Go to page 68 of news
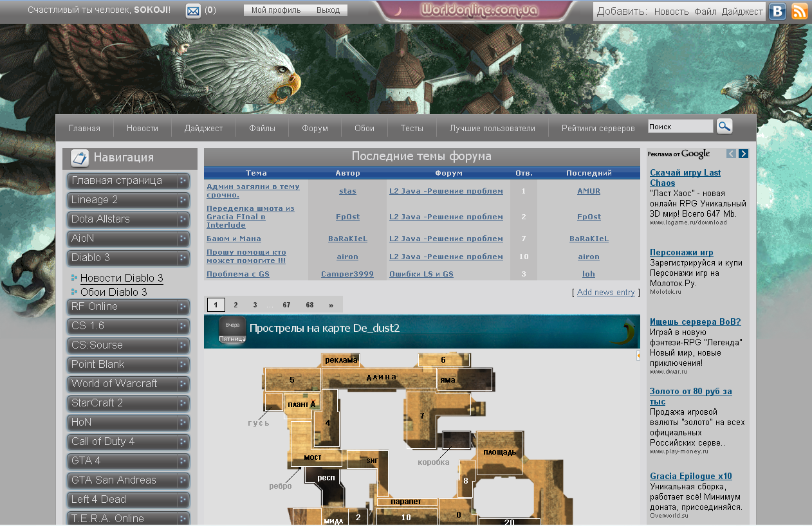This screenshot has height=526, width=812. pyautogui.click(x=309, y=305)
